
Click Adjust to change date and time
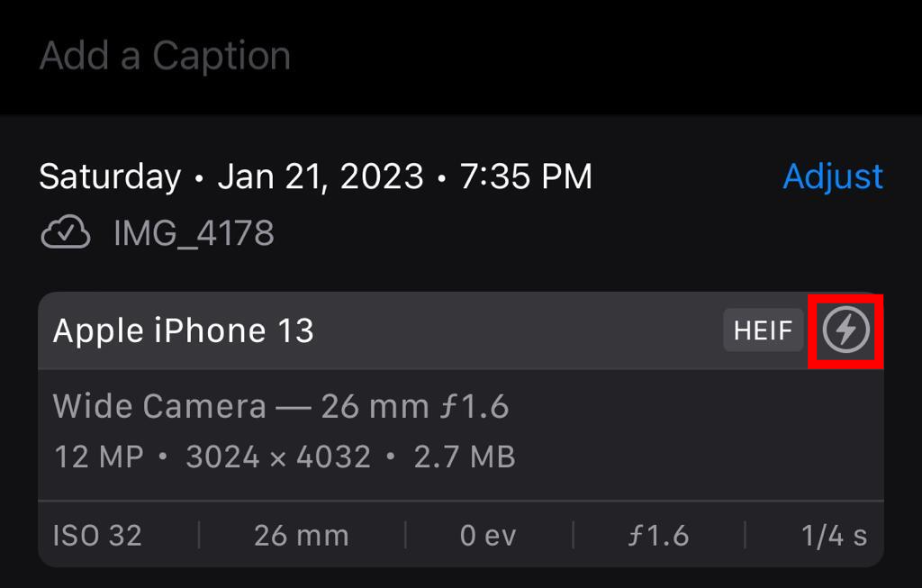point(833,176)
